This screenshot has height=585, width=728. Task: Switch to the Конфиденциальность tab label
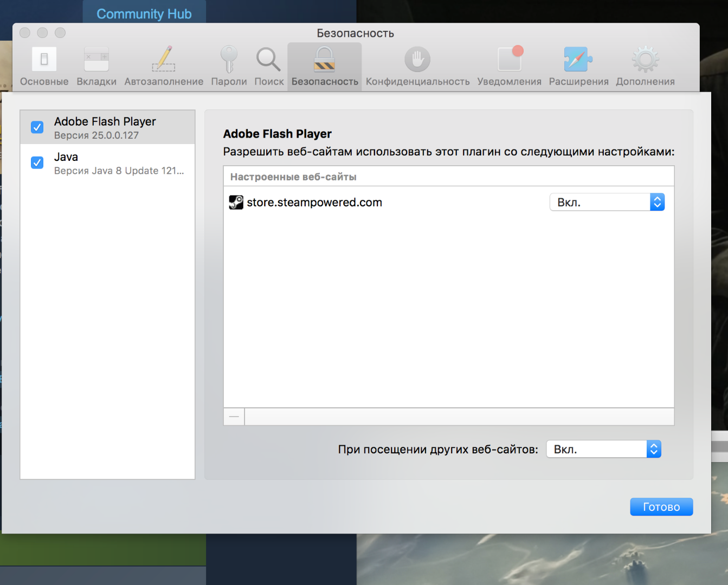tap(417, 82)
